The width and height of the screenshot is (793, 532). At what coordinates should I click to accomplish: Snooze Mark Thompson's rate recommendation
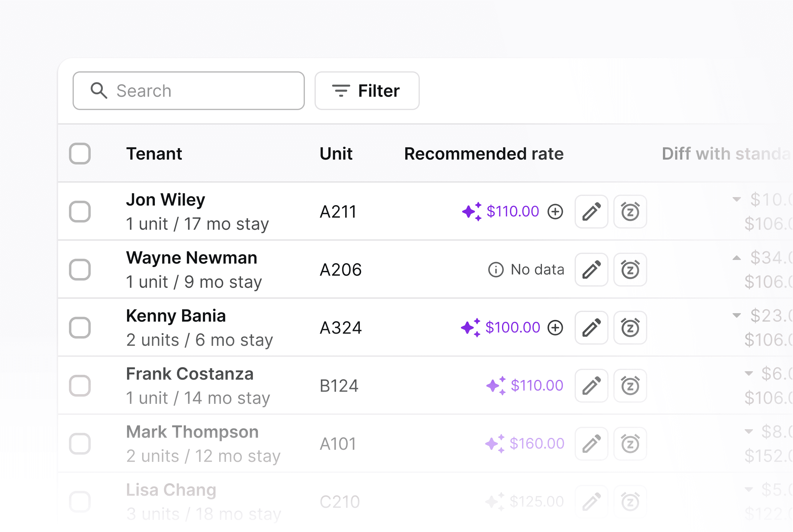[x=630, y=444]
